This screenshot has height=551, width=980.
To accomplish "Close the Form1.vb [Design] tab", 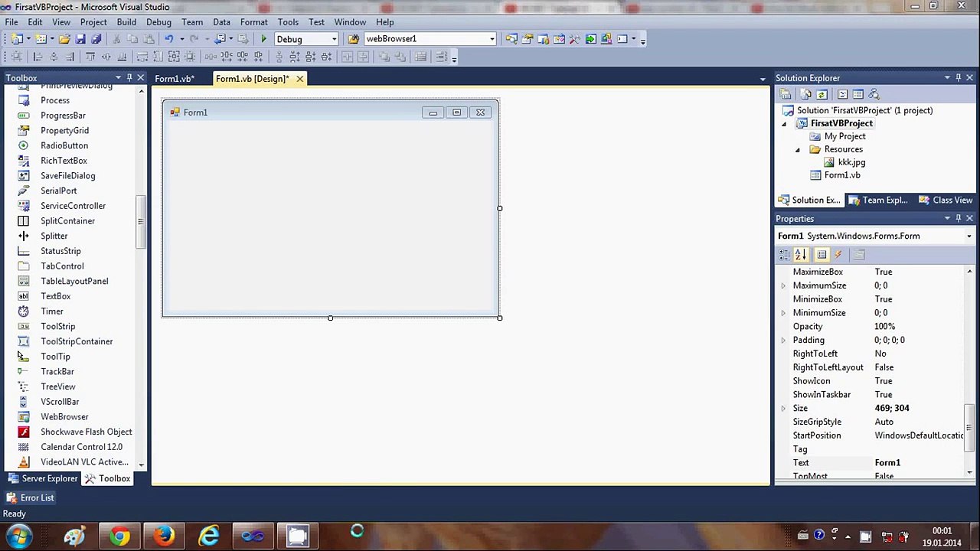I will tap(299, 79).
